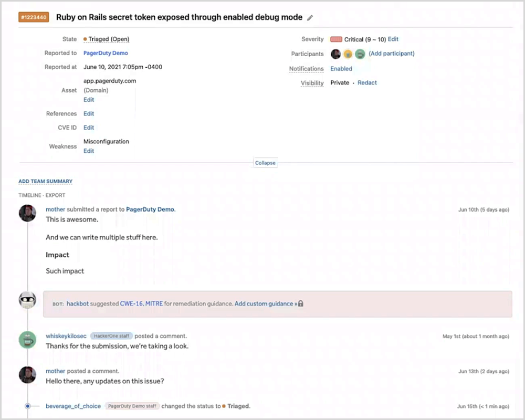525x420 pixels.
Task: Click the red Critical severity swatch
Action: click(336, 39)
